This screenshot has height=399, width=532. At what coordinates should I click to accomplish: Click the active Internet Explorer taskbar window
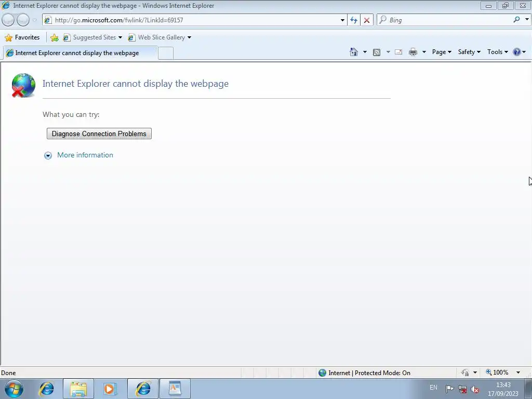pos(143,389)
